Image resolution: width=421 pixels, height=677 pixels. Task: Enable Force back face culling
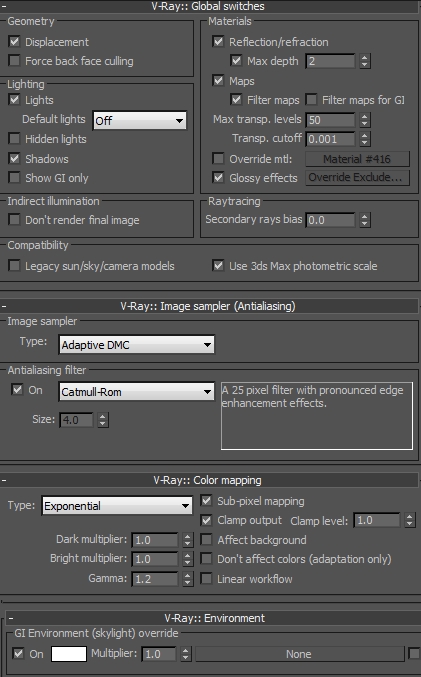click(x=14, y=60)
